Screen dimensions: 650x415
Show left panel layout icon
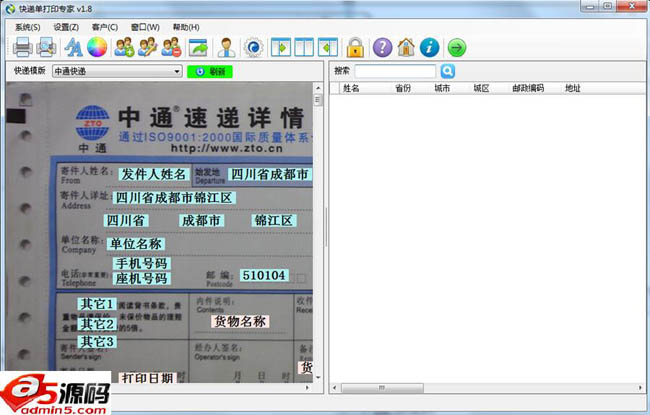tap(281, 47)
